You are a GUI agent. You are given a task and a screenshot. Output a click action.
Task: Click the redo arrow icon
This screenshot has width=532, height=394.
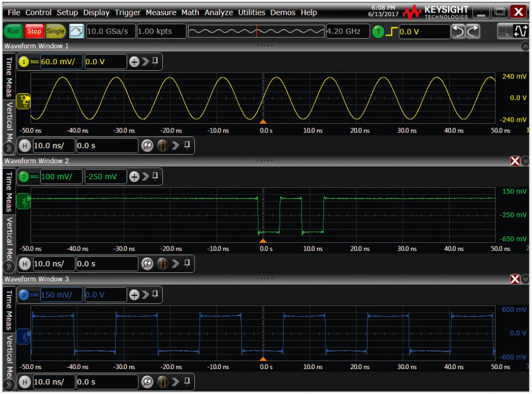[473, 31]
